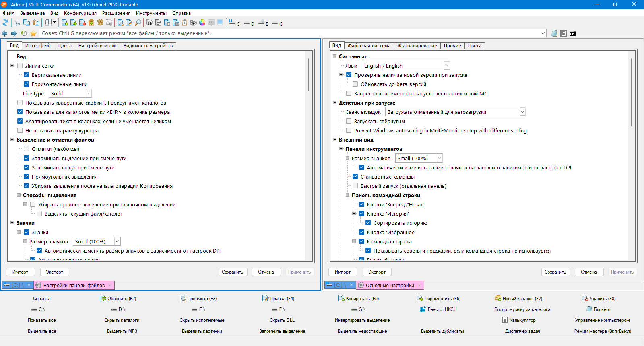Toggle the Линии сетки checkbox
644x346 pixels.
[x=20, y=66]
